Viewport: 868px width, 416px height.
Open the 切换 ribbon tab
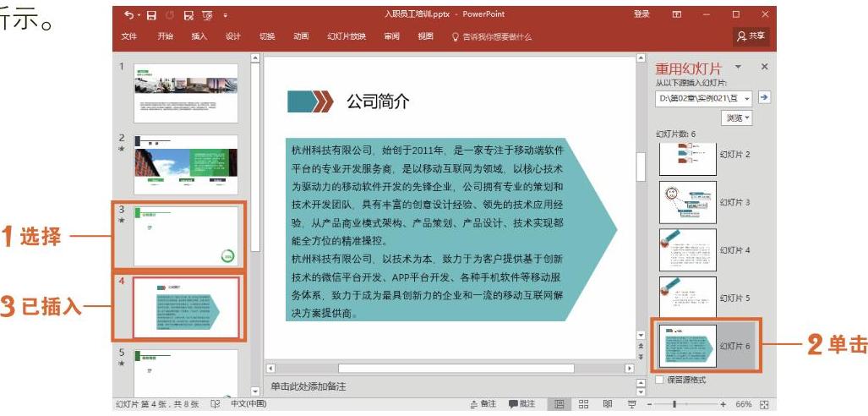(x=267, y=36)
